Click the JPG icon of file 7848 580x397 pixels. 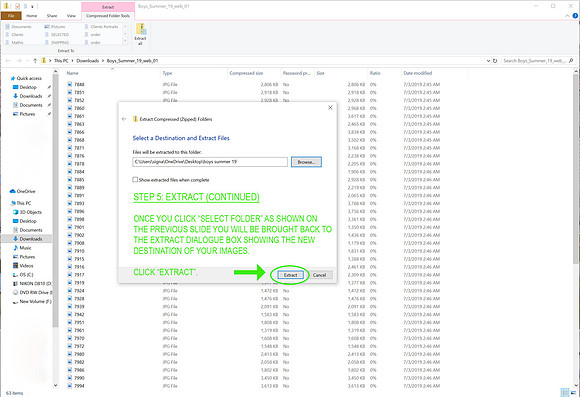point(70,84)
